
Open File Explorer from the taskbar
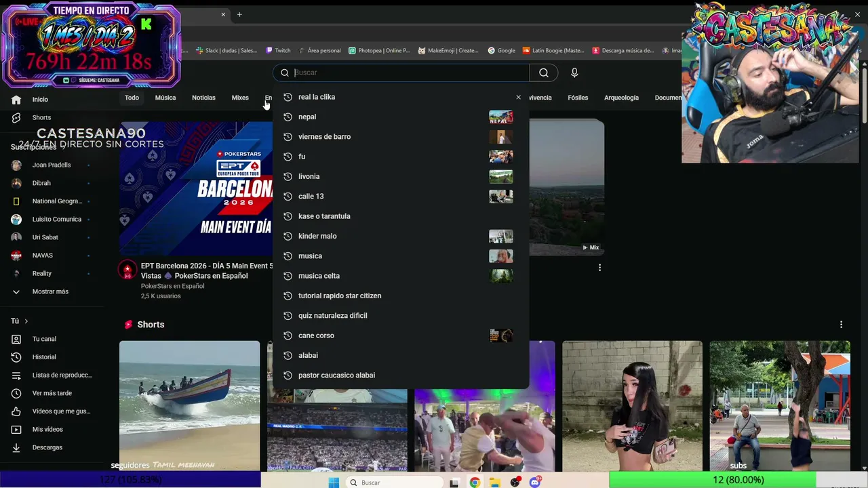[495, 483]
